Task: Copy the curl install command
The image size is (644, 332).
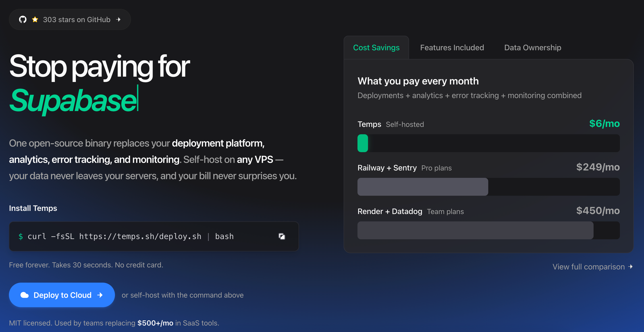Action: 282,236
